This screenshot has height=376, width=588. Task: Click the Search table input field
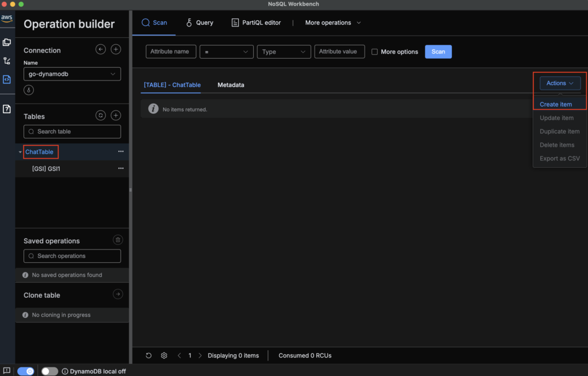pos(72,132)
